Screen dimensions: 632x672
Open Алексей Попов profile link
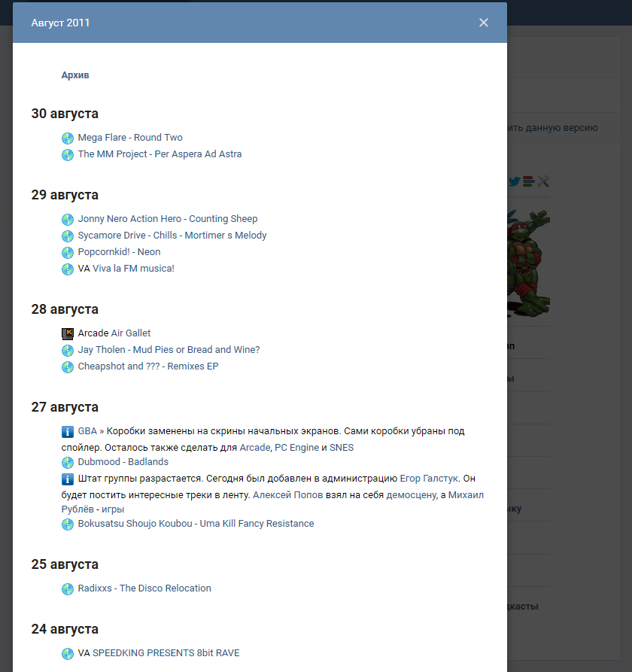click(288, 495)
